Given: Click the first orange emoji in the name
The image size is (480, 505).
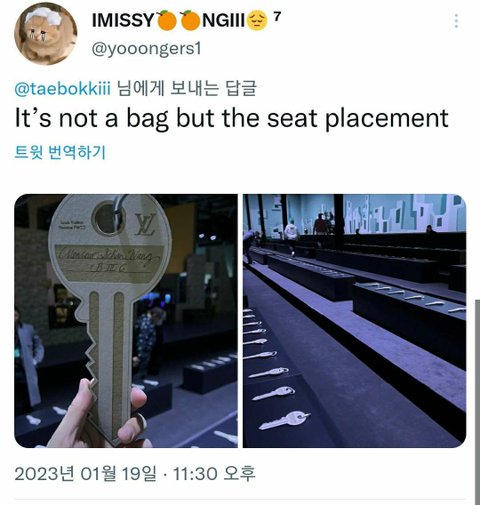Looking at the screenshot, I should tap(166, 20).
